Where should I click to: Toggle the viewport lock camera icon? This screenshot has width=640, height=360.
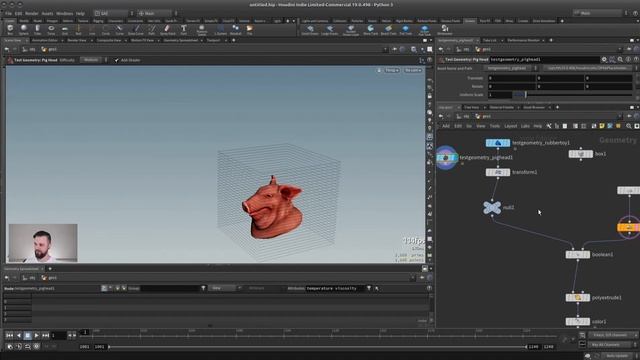point(379,70)
